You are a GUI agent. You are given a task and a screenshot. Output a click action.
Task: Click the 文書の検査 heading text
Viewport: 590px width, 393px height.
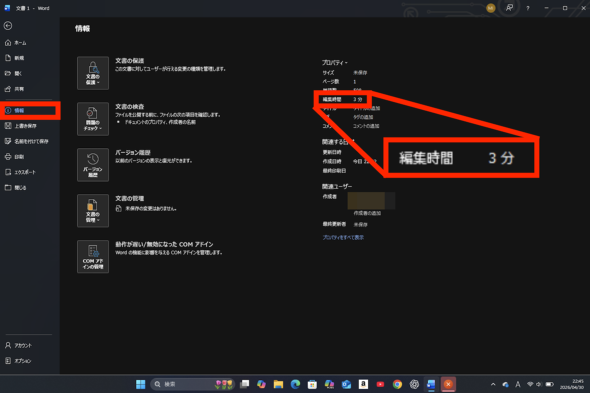pos(129,107)
